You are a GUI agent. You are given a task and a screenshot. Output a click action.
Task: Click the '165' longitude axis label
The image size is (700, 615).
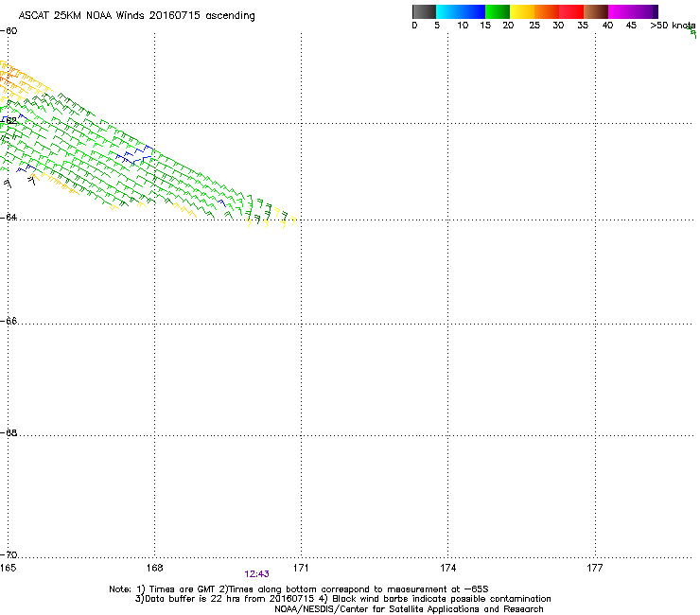point(8,568)
